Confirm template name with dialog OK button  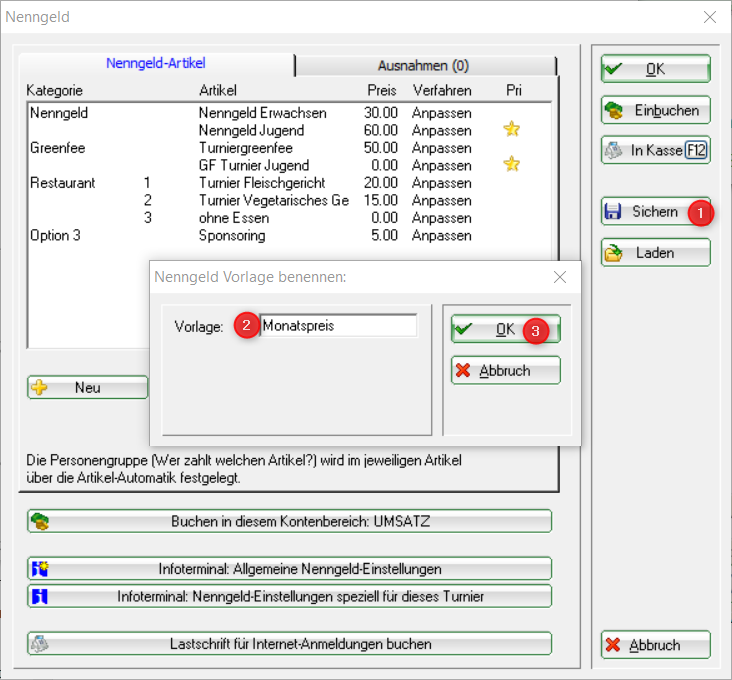click(x=505, y=329)
